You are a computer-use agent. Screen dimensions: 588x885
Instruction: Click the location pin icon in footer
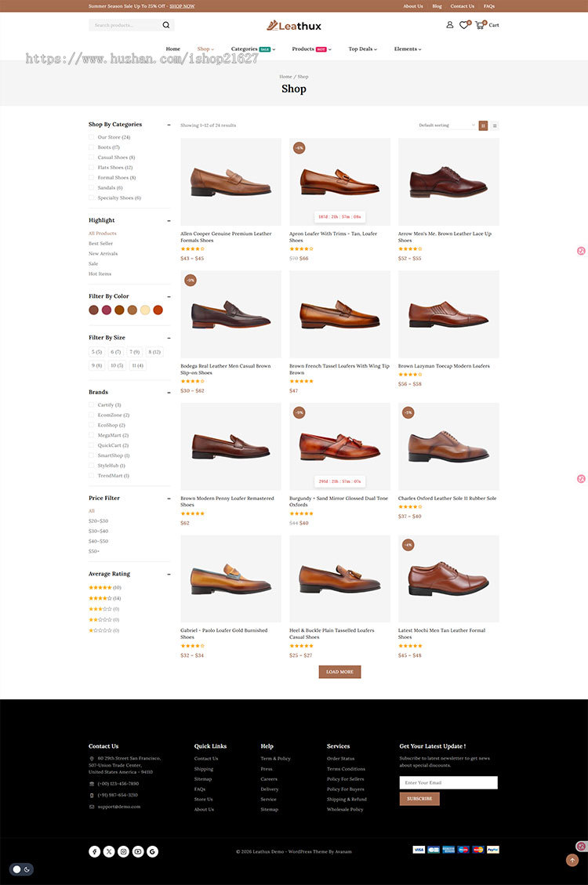[92, 759]
